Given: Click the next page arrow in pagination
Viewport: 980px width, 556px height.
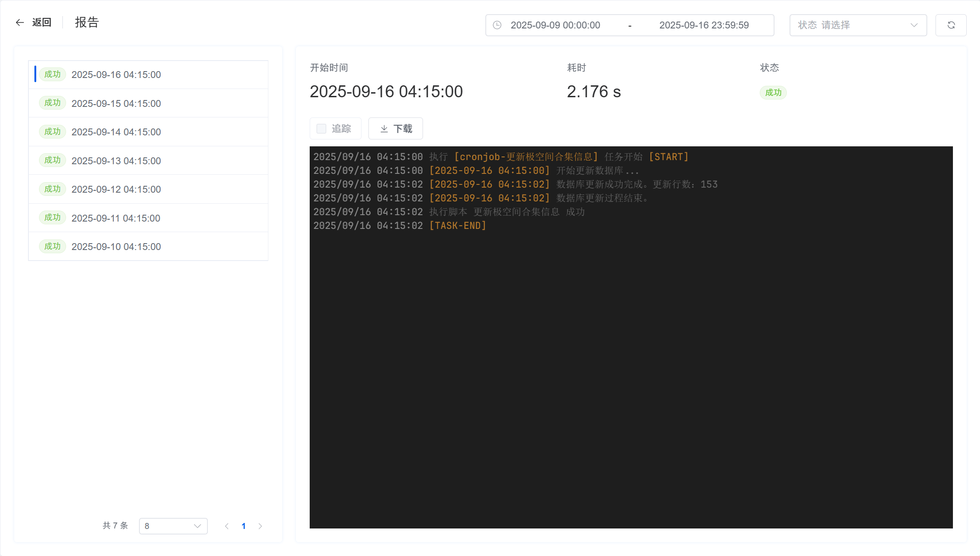Looking at the screenshot, I should [261, 526].
